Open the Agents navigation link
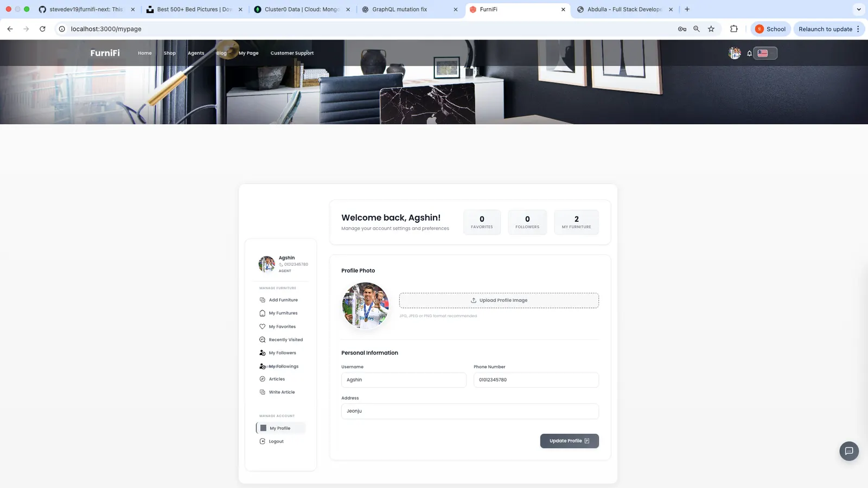This screenshot has width=868, height=488. tap(196, 53)
